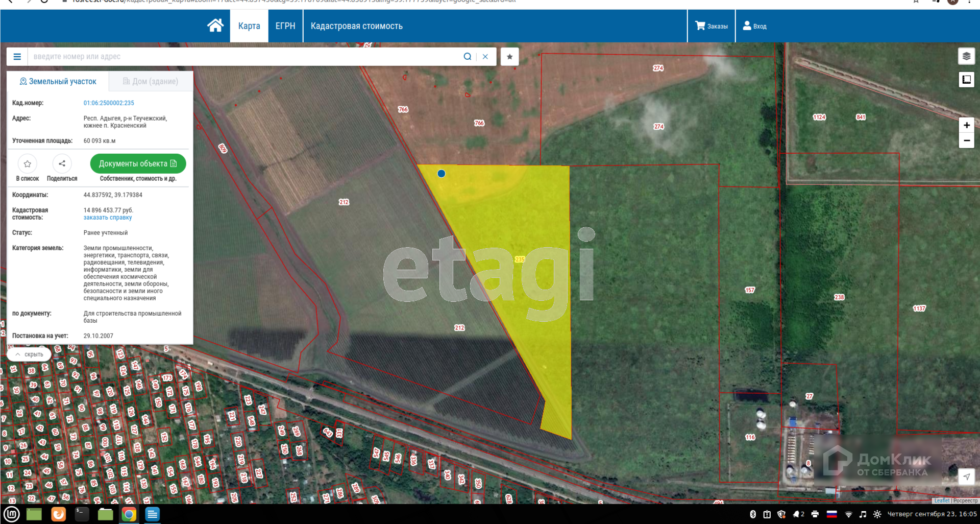
Task: Collapse the info panel with скрыть
Action: [29, 354]
